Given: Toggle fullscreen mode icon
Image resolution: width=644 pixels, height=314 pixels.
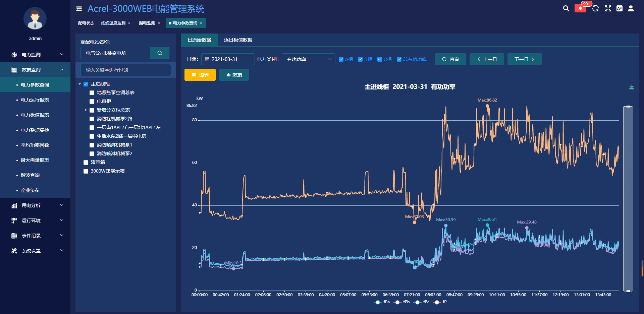Looking at the screenshot, I should [608, 8].
